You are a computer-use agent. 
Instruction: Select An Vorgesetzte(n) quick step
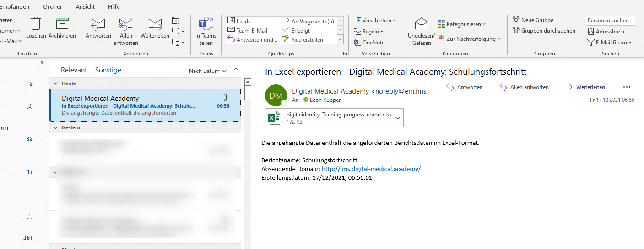point(308,21)
